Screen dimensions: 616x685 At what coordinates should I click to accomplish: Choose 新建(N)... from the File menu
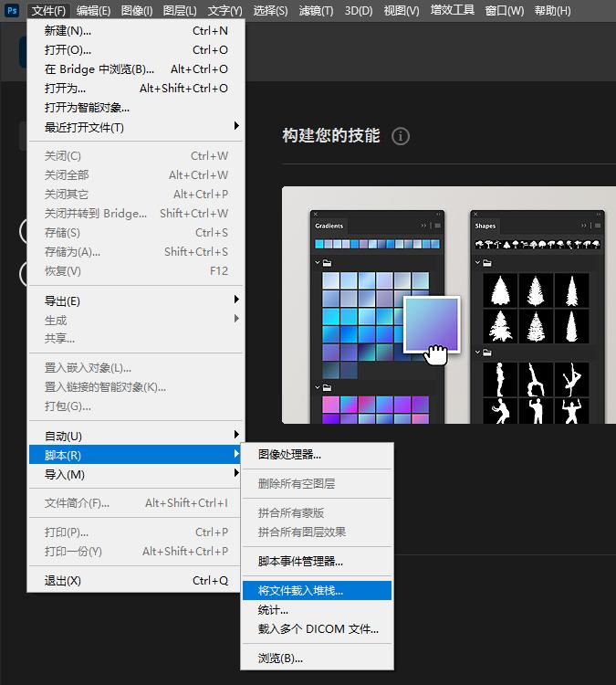(x=136, y=31)
